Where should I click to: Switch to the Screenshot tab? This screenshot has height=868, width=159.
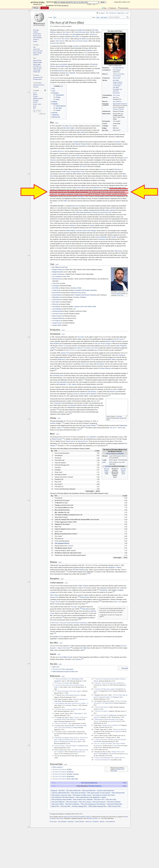(x=44, y=8)
